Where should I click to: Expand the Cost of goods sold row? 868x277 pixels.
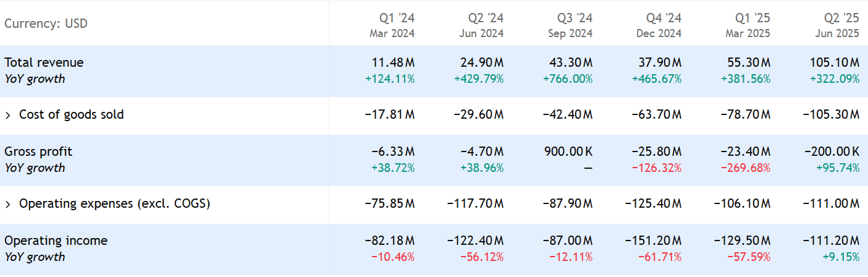(8, 115)
